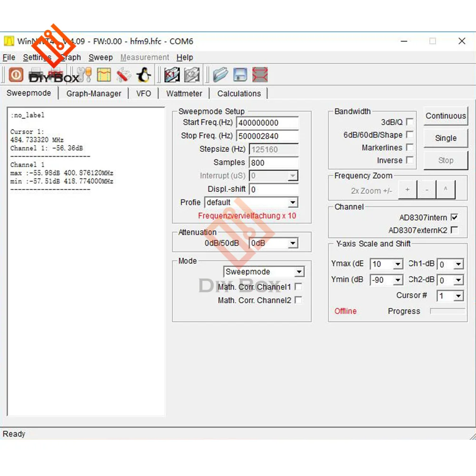
Task: Click the Frequency Zoom caret button
Action: click(x=446, y=190)
